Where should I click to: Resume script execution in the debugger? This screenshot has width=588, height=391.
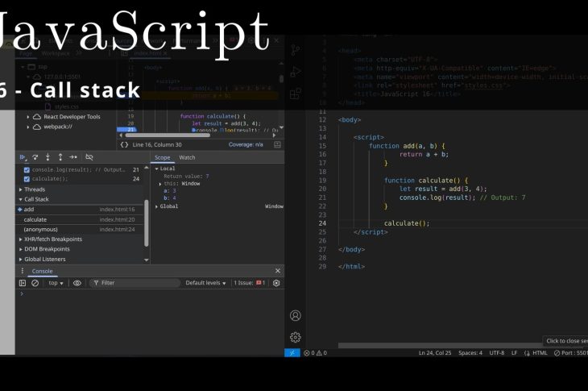23,157
